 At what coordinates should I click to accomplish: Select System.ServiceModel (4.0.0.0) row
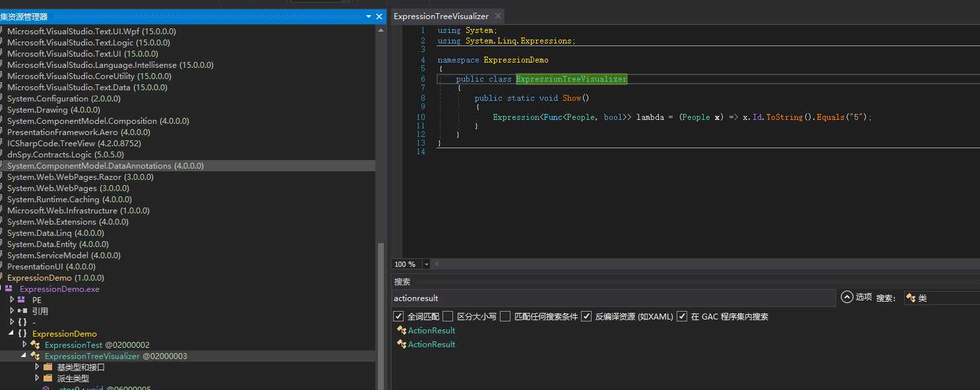pyautogui.click(x=188, y=255)
